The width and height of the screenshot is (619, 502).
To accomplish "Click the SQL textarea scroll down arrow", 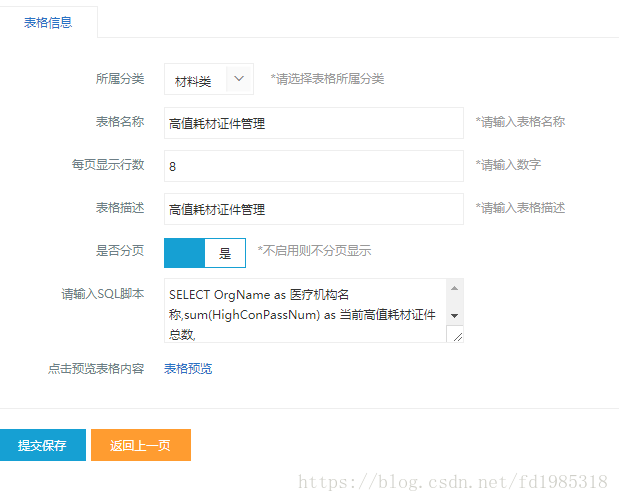I will 454,316.
